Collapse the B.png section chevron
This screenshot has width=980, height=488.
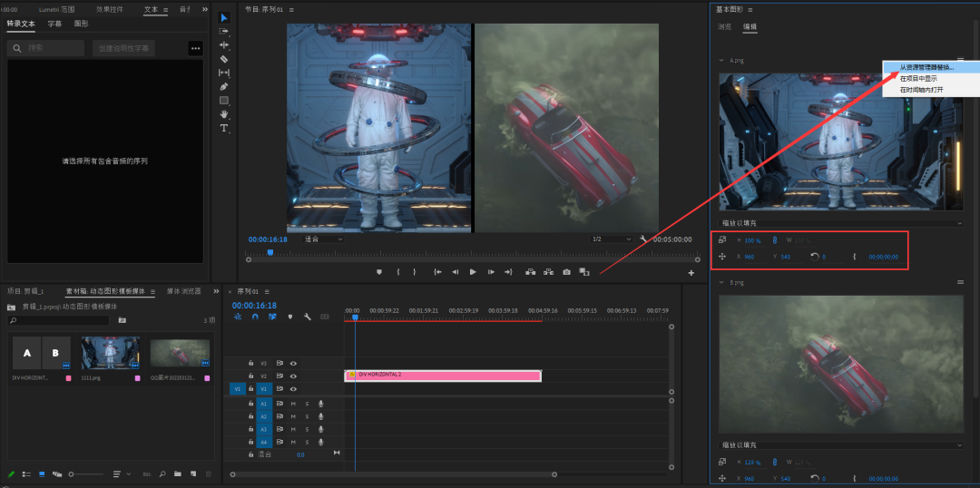(x=722, y=282)
